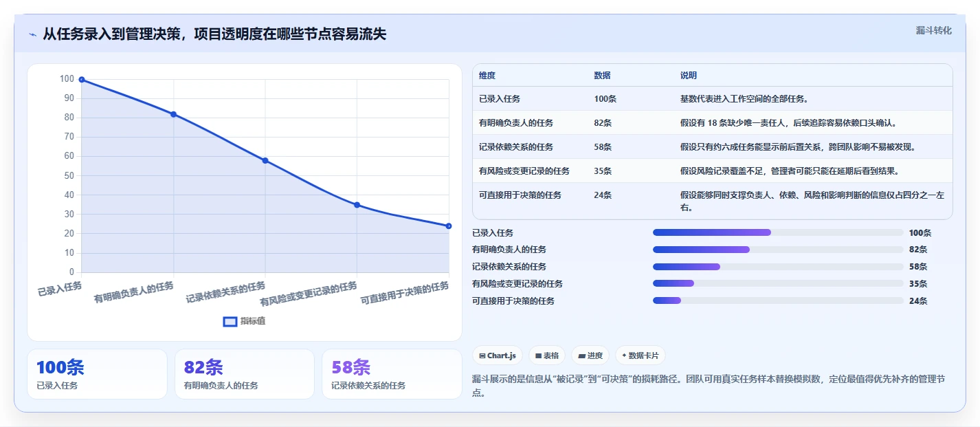The image size is (980, 427).
Task: Select the Chart.js chip
Action: pyautogui.click(x=498, y=355)
